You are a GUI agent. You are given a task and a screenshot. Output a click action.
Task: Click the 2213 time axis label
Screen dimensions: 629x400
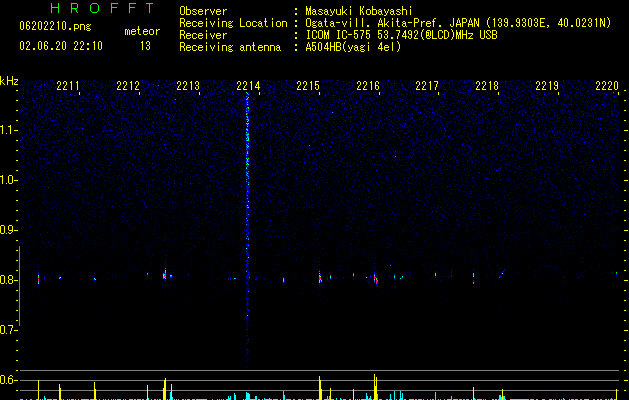[x=188, y=85]
